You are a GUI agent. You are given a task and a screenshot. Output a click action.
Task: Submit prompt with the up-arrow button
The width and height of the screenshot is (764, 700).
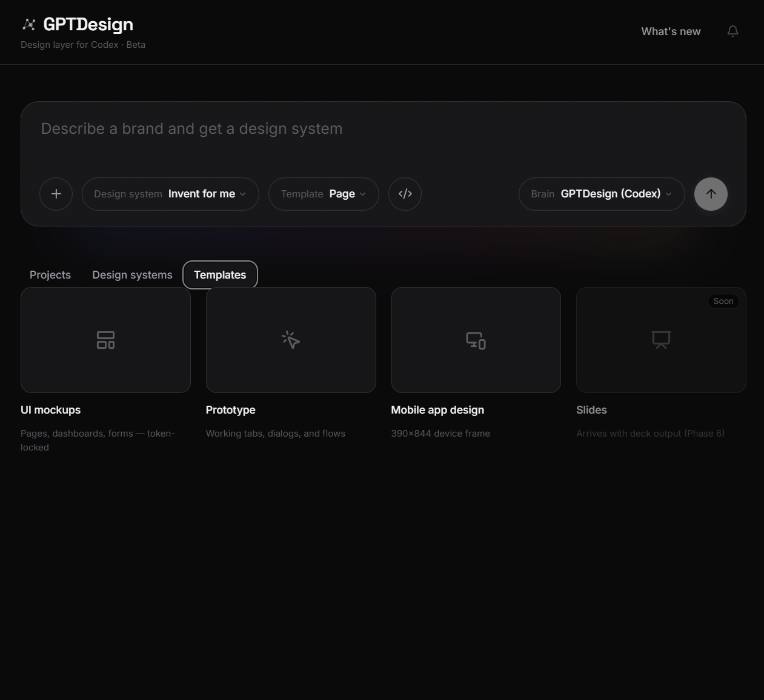(711, 194)
